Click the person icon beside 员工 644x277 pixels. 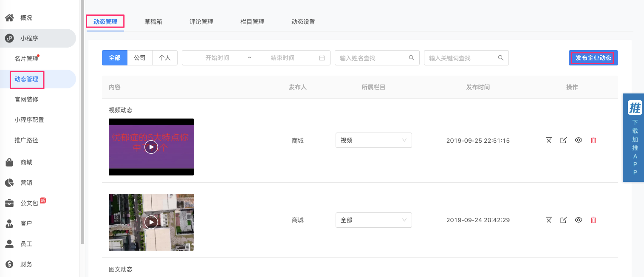coord(9,244)
